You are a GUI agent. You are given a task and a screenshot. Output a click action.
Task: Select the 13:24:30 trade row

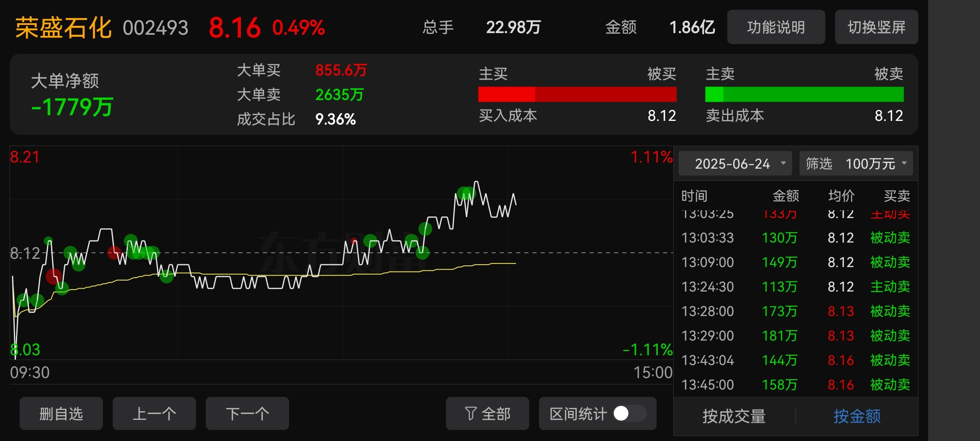pos(795,287)
